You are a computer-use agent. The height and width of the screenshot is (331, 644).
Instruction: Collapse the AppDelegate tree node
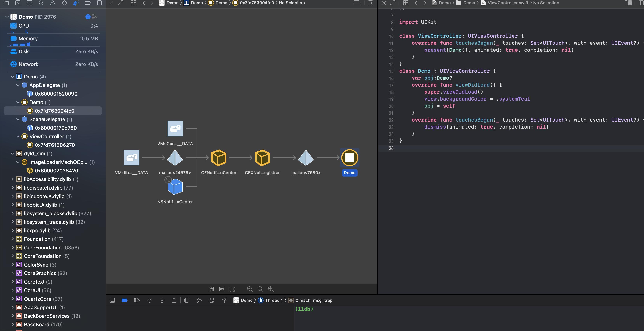tap(18, 85)
